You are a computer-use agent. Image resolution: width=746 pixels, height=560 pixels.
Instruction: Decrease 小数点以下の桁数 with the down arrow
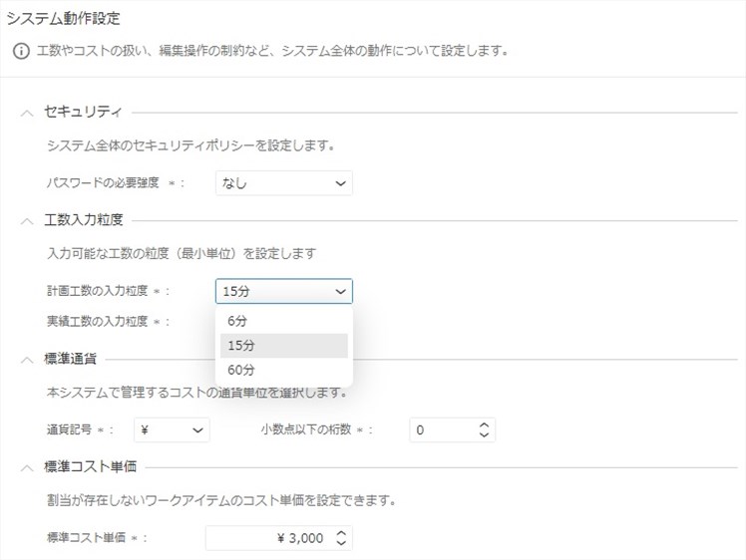click(484, 435)
